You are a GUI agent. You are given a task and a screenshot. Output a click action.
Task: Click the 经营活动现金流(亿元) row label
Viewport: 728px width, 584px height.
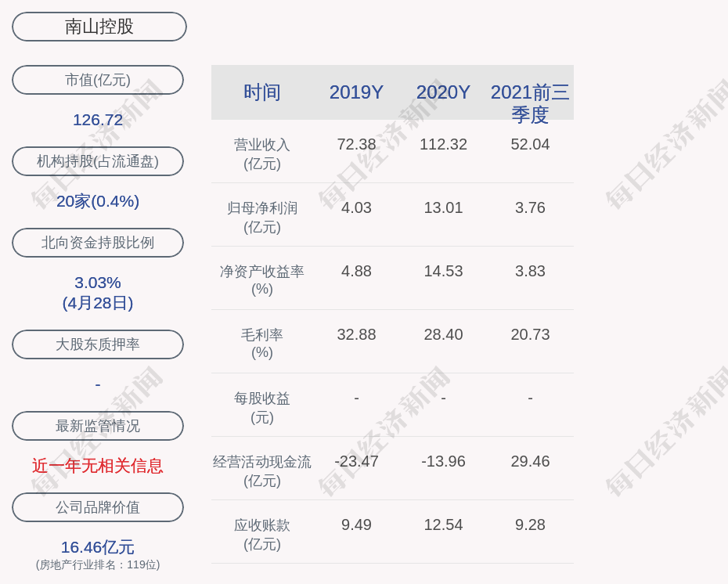click(x=262, y=471)
